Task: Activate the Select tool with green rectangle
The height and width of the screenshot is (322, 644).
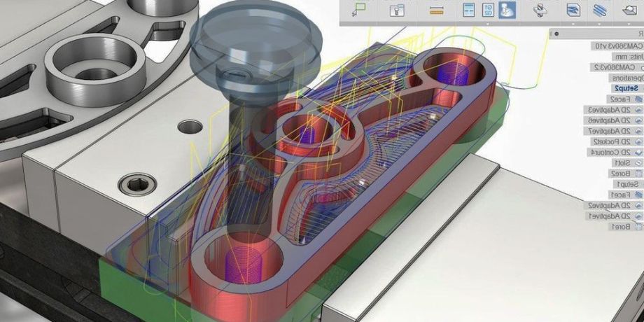Action: pyautogui.click(x=360, y=10)
